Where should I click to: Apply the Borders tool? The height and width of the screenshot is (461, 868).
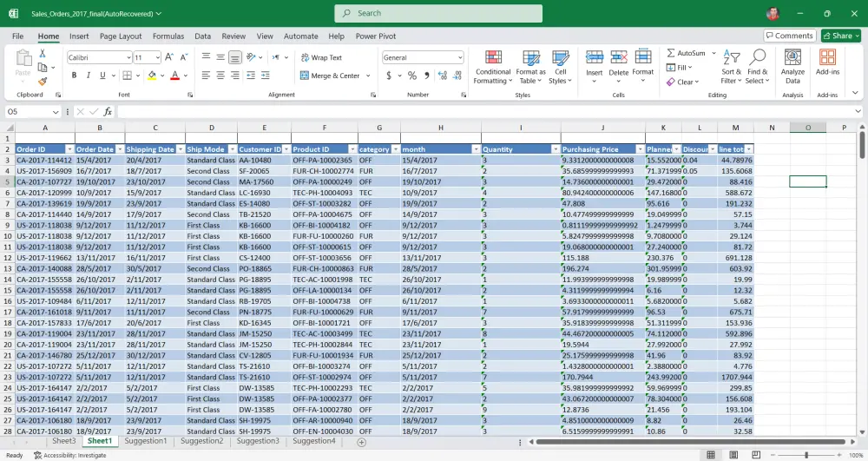pos(127,76)
